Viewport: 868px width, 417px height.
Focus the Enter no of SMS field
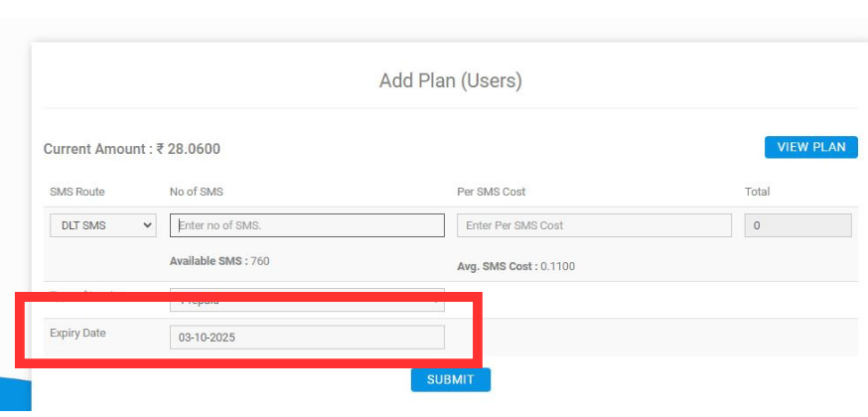click(x=307, y=225)
